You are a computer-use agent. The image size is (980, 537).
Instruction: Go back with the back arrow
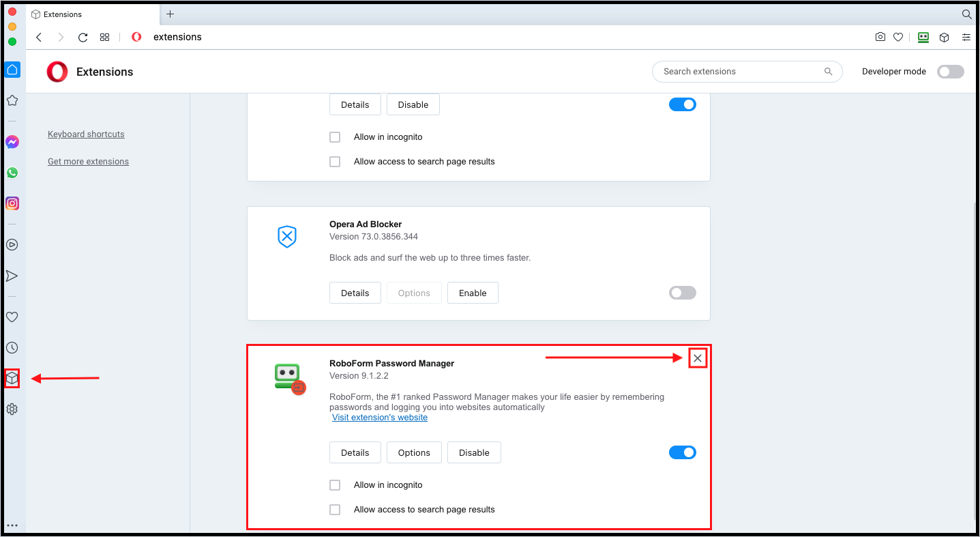pyautogui.click(x=39, y=38)
